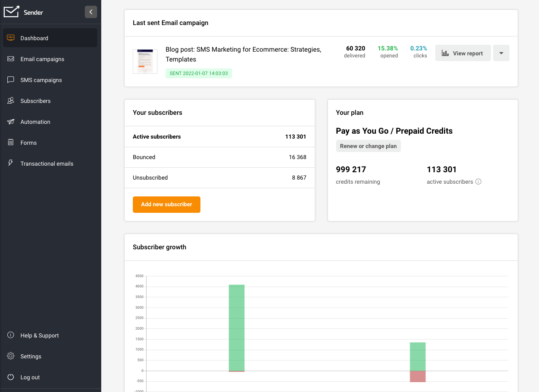Click the Sender envelope logo

pos(11,12)
